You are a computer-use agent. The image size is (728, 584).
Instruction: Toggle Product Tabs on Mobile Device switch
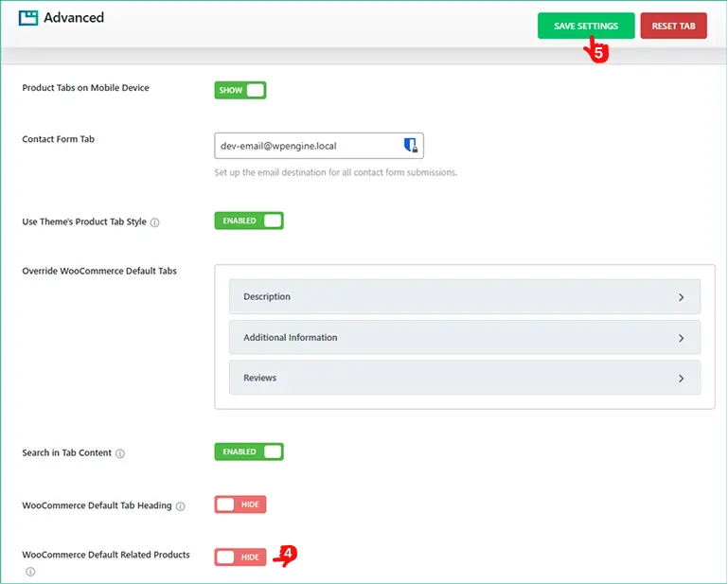point(240,90)
